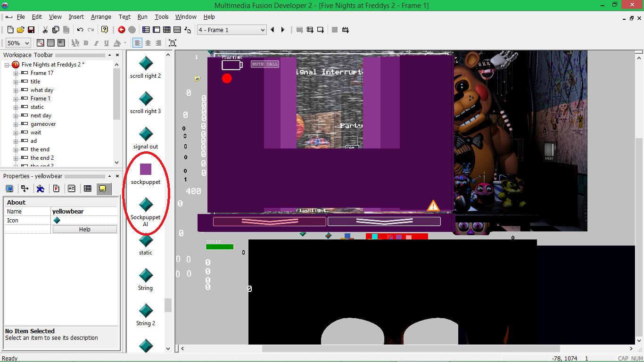Click the Open folder icon
The height and width of the screenshot is (362, 644).
(x=21, y=30)
